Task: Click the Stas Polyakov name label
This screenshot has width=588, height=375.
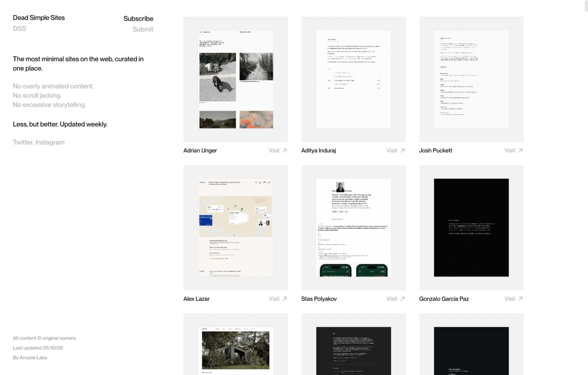Action: [x=319, y=299]
